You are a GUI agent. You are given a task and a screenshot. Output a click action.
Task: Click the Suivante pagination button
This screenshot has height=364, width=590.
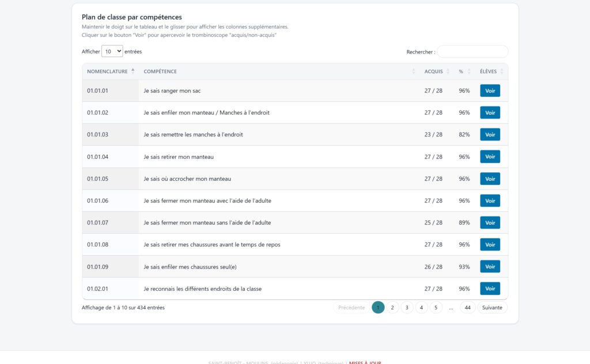click(492, 308)
